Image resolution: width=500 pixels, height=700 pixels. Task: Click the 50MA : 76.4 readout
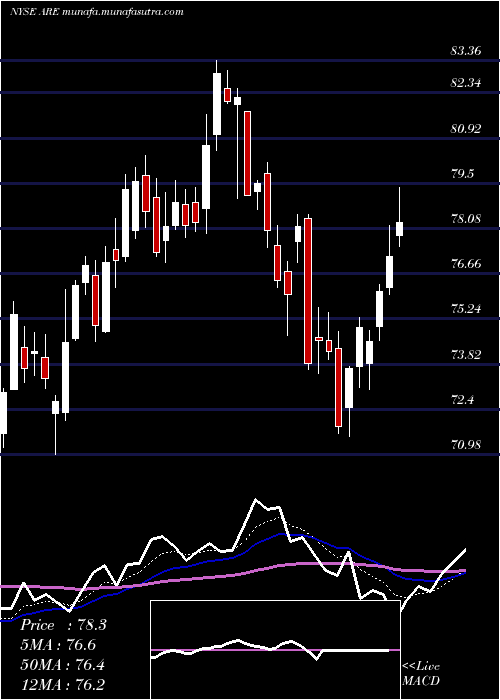pyautogui.click(x=63, y=665)
